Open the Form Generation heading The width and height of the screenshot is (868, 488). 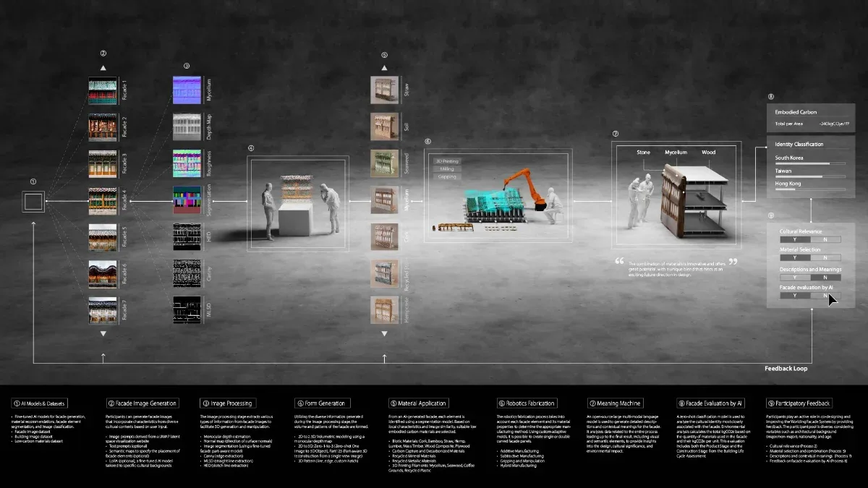pyautogui.click(x=322, y=403)
